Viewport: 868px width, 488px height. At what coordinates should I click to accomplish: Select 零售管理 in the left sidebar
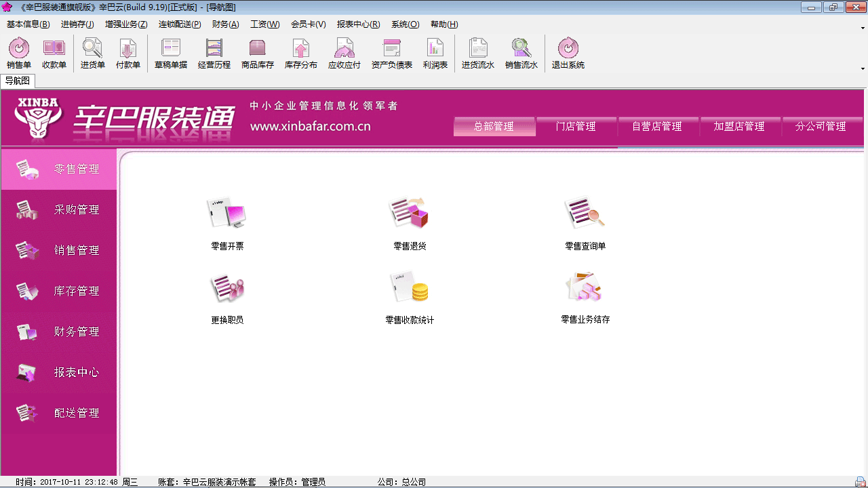click(58, 169)
